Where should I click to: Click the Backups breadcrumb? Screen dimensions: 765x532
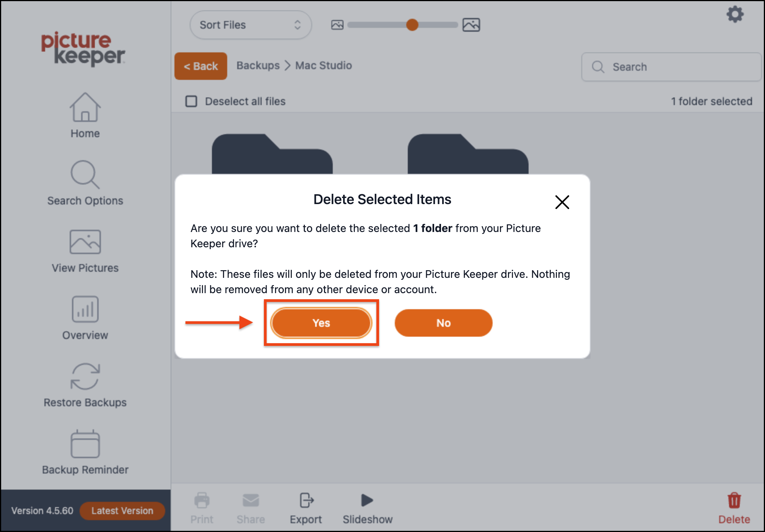[x=258, y=65]
